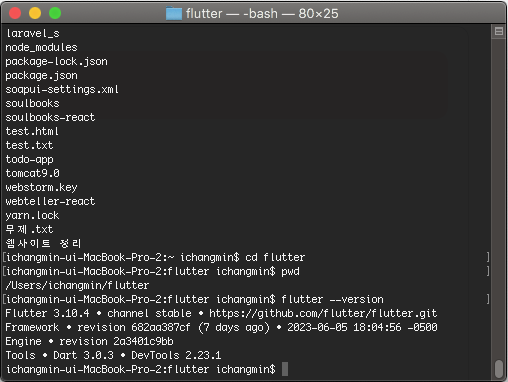Click the 'webstorm.key' file name
Screen dimensions: 508x382
click(x=41, y=187)
